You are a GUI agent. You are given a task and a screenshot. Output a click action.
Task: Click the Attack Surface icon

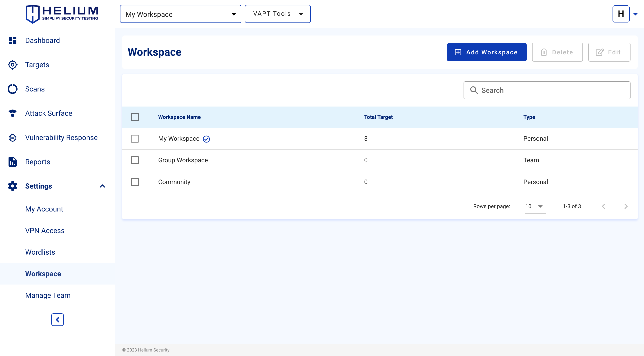[13, 113]
